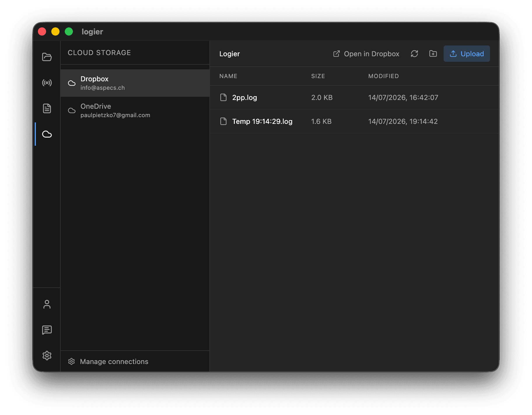The width and height of the screenshot is (532, 415).
Task: Click the Logier folder title
Action: (230, 54)
